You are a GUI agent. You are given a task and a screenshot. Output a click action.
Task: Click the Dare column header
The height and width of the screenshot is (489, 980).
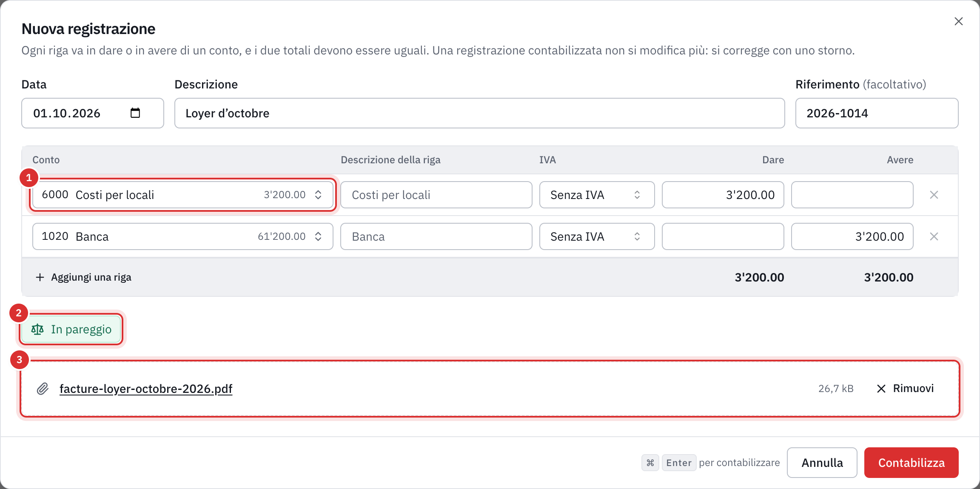point(773,160)
